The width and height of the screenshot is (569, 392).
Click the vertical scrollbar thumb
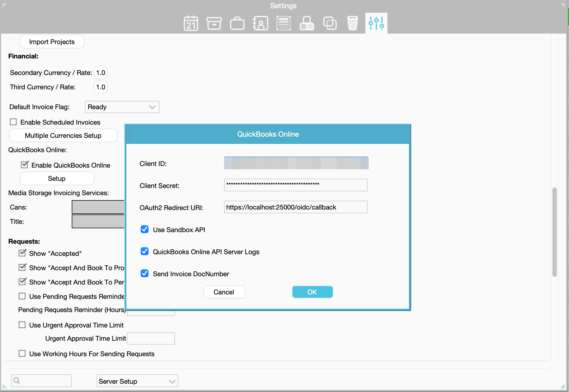point(554,232)
